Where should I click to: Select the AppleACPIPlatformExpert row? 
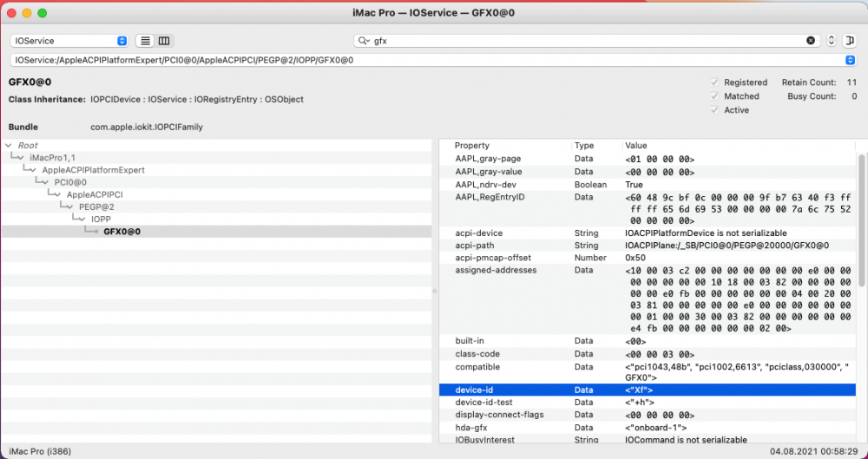[x=216, y=170]
